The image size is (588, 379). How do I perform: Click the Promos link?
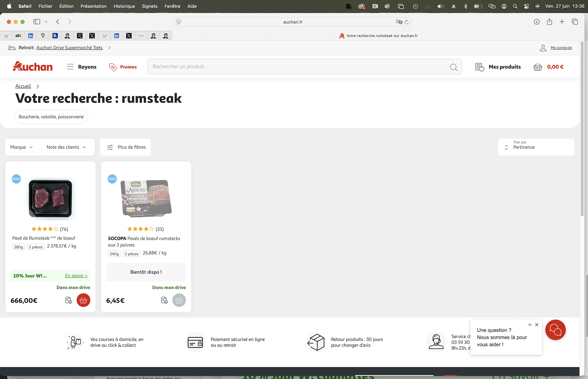128,67
